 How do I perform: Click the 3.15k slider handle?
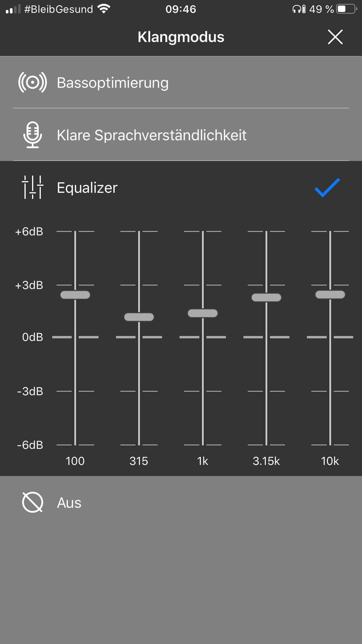point(266,297)
